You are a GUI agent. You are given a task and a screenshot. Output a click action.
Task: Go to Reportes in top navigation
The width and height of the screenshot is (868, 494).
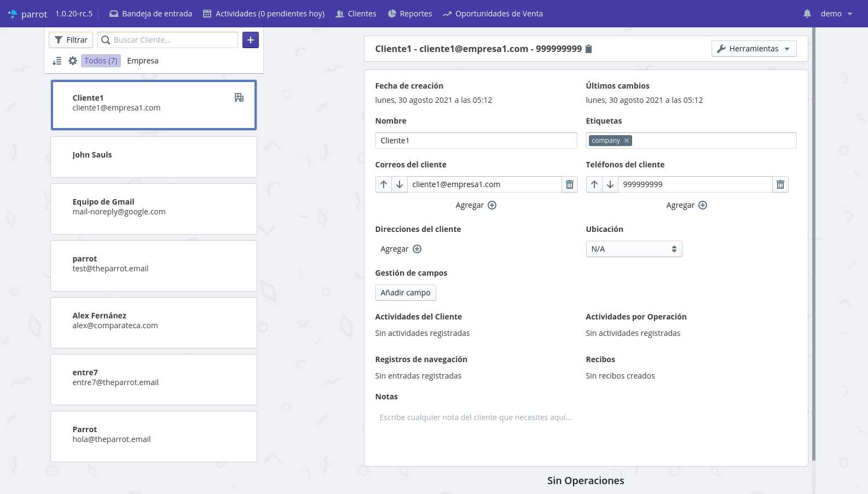click(409, 14)
